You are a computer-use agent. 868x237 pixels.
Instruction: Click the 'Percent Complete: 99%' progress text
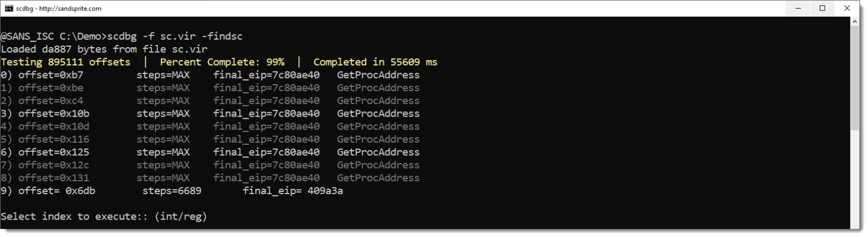point(222,62)
